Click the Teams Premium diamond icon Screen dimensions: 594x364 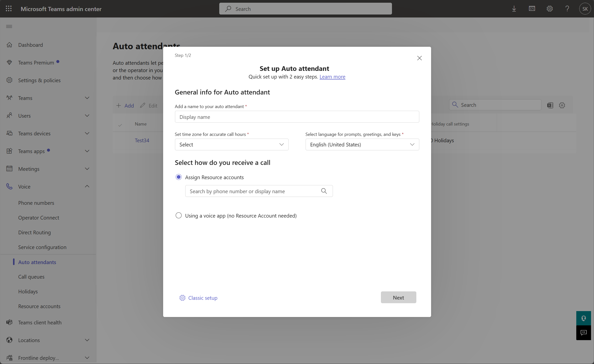[x=9, y=63]
